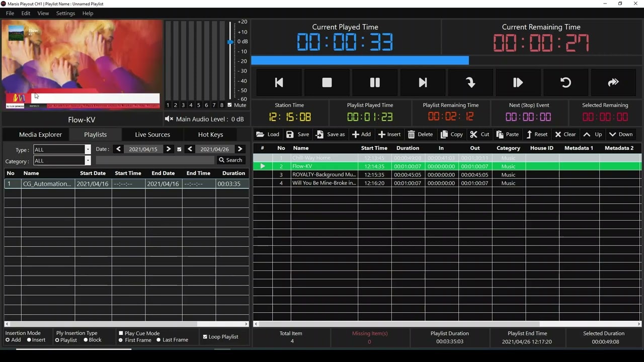
Task: Open the File menu
Action: [x=10, y=13]
